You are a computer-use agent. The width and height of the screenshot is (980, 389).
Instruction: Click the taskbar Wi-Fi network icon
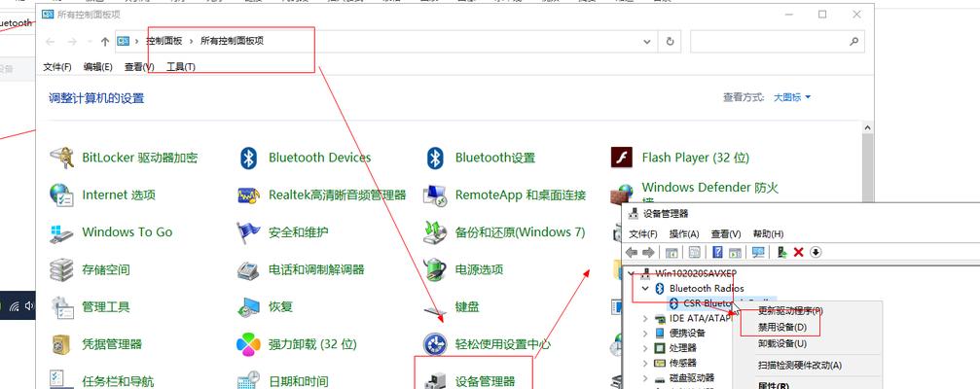coord(14,306)
